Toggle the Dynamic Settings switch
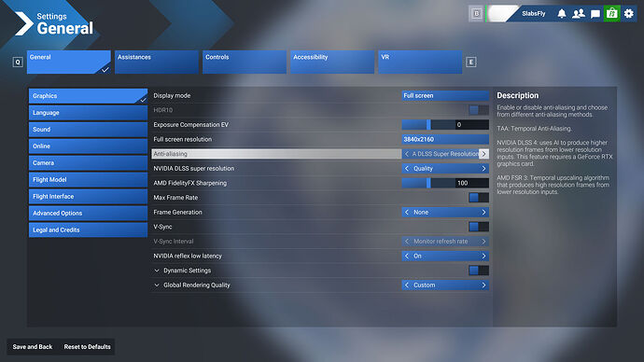644x362 pixels. pos(479,271)
